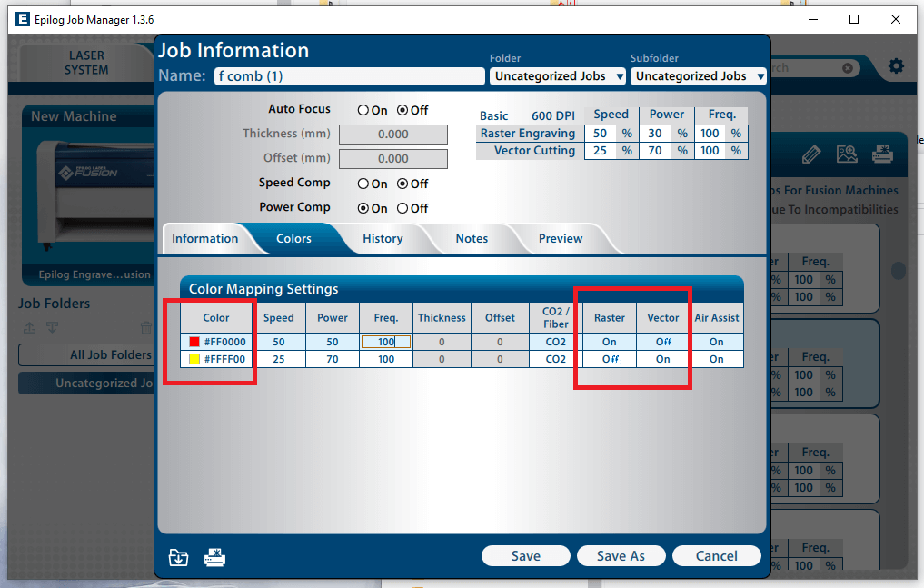
Task: Toggle Raster setting for #FFFF00 row
Action: (610, 359)
